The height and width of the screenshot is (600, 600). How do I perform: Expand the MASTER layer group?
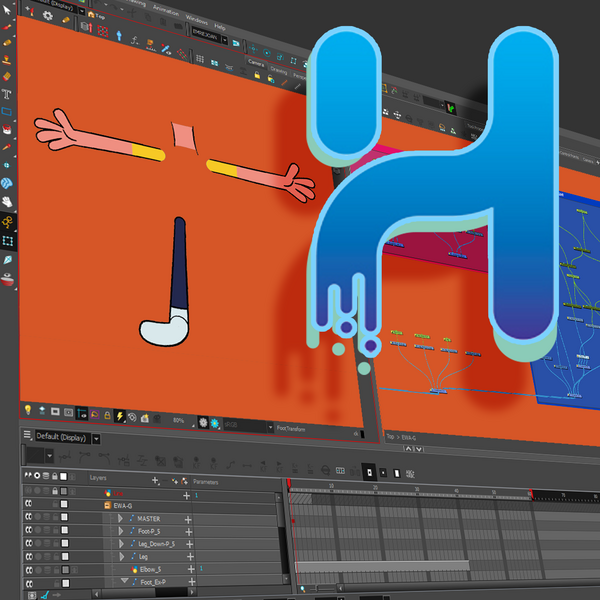tap(120, 518)
